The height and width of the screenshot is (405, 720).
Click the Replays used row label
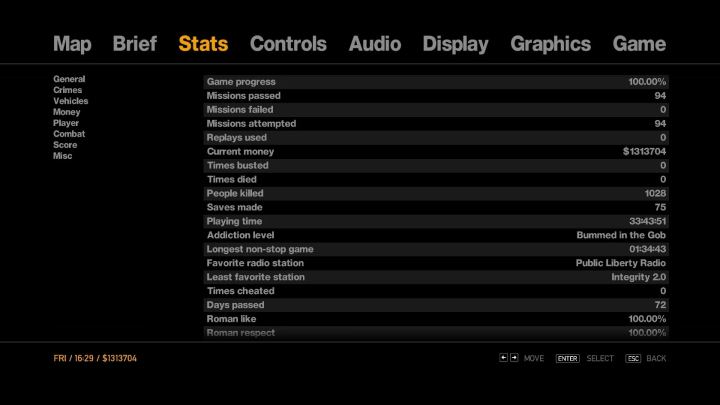coord(236,138)
